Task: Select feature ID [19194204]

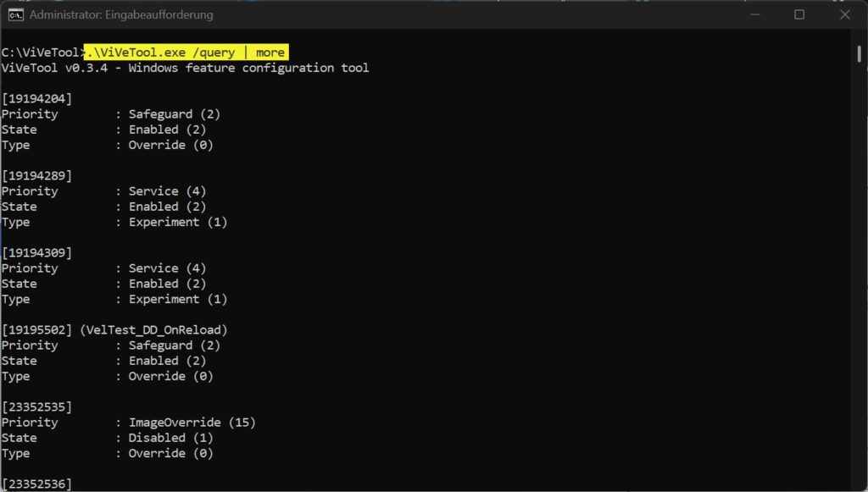Action: (x=36, y=99)
